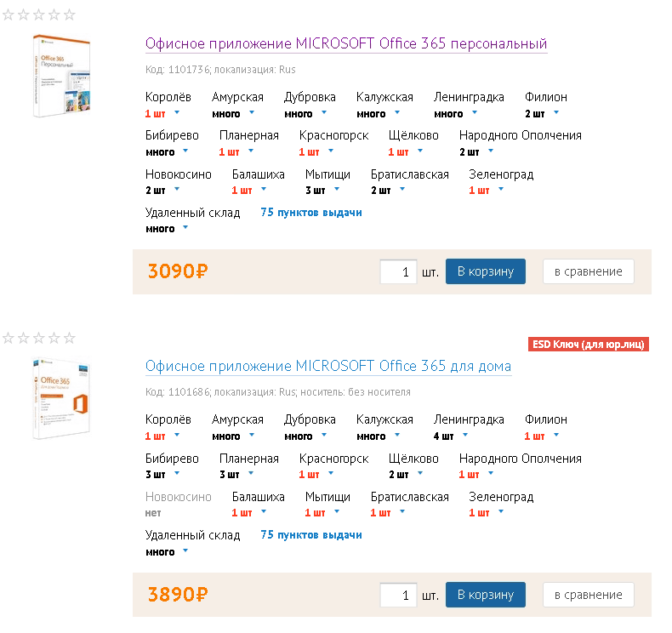Click the Office 365 Home box image

click(62, 398)
